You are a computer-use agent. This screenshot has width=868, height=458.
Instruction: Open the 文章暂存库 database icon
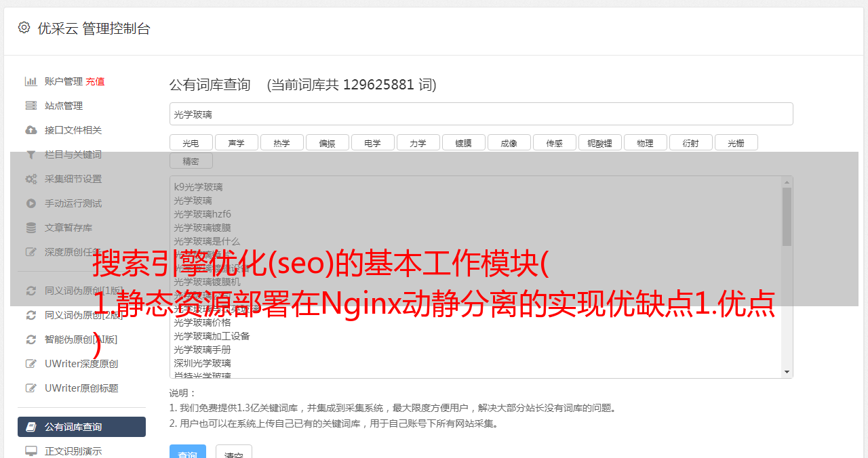tap(31, 228)
